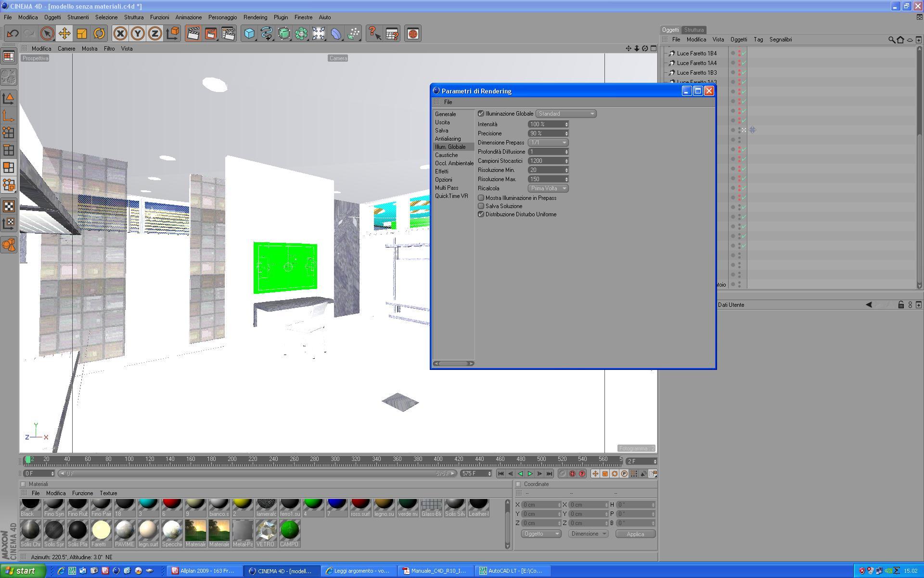Switch to the Struttura tab
This screenshot has width=924, height=578.
(x=693, y=30)
